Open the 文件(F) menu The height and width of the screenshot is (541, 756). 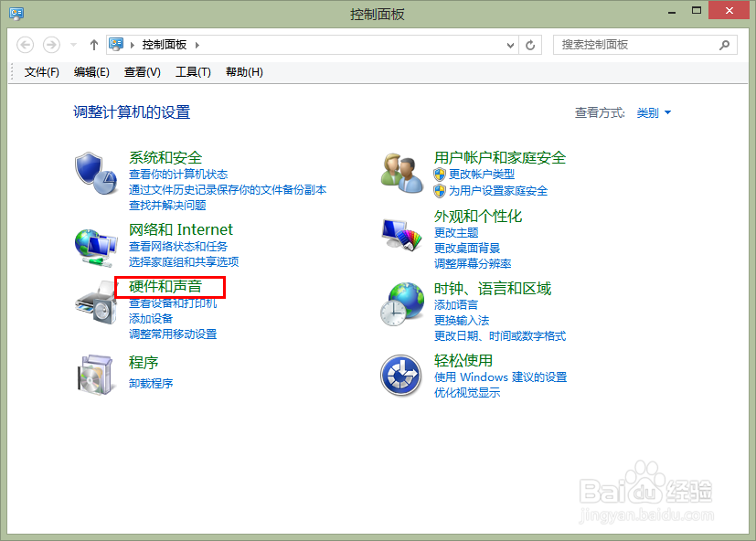(41, 72)
